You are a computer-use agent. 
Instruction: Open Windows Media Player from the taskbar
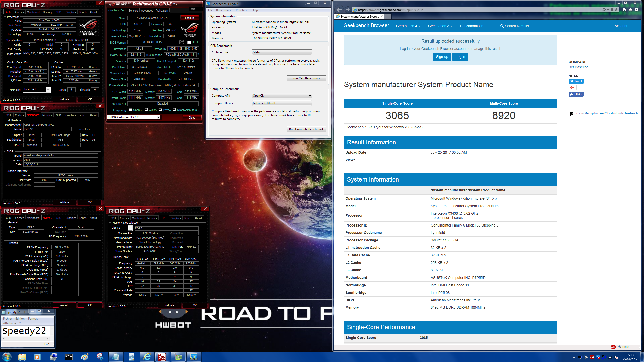pos(37,357)
